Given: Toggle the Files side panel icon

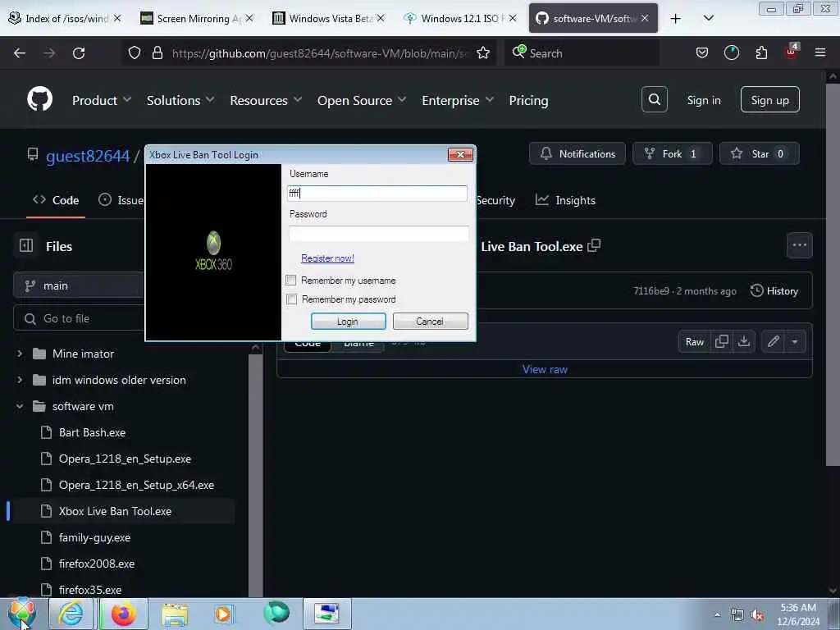Looking at the screenshot, I should pyautogui.click(x=26, y=245).
